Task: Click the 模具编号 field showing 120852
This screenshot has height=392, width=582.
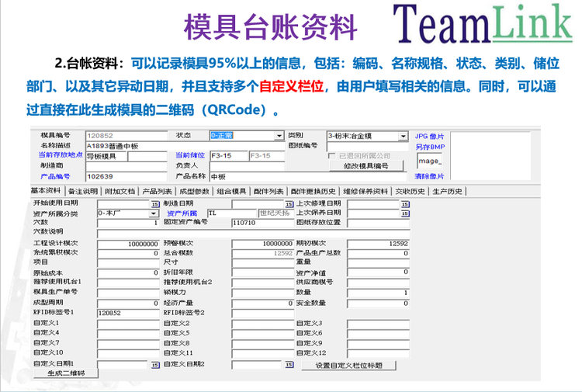Action: tap(126, 136)
